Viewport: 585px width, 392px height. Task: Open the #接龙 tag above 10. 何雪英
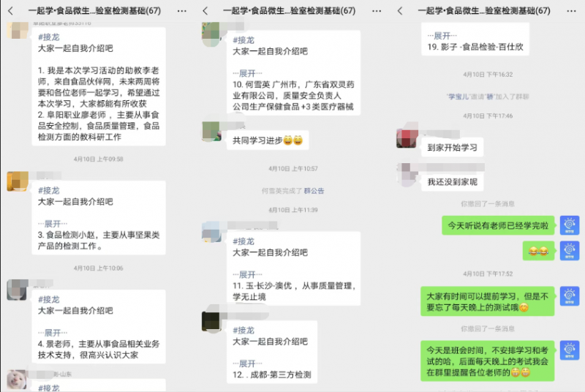coord(244,40)
